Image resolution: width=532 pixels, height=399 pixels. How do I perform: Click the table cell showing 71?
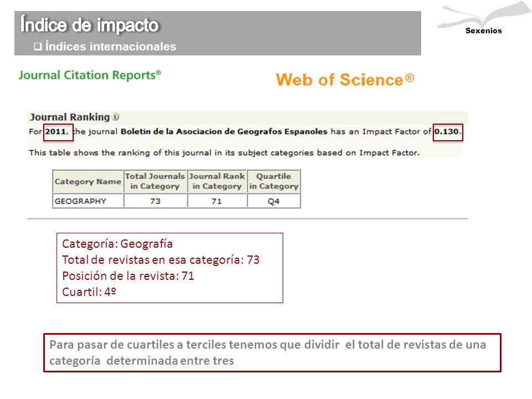(x=217, y=201)
